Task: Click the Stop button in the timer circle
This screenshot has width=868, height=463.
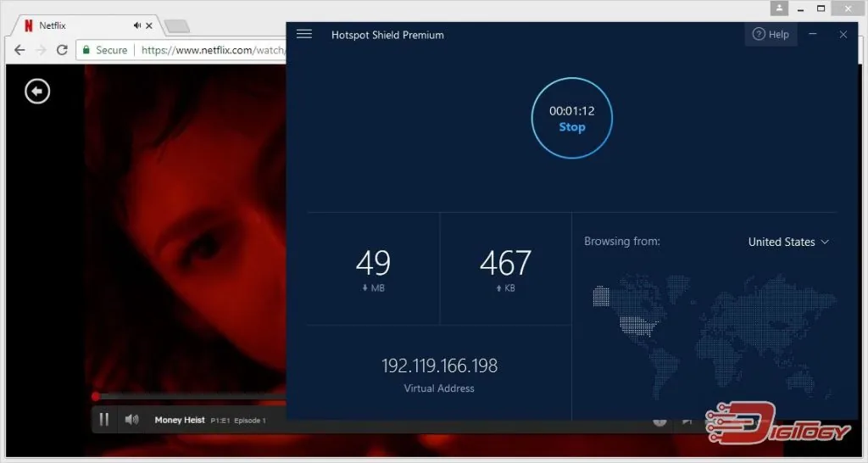Action: [x=572, y=127]
